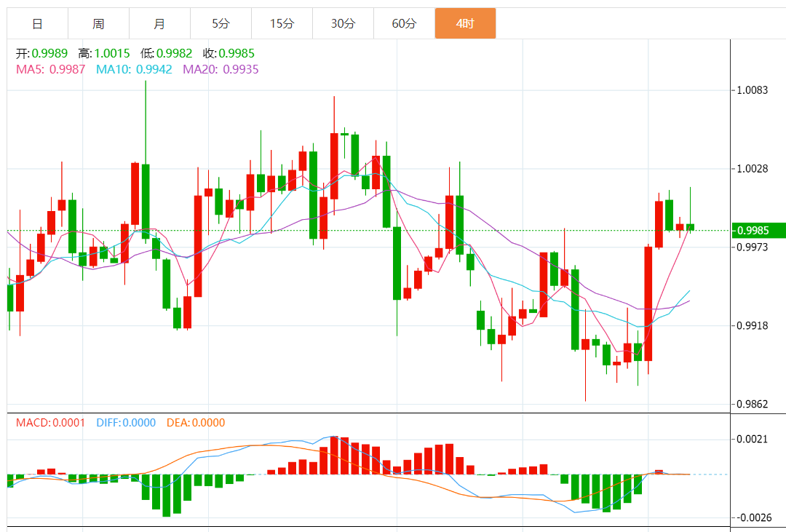Click the close price 收:0.9985

pyautogui.click(x=229, y=53)
